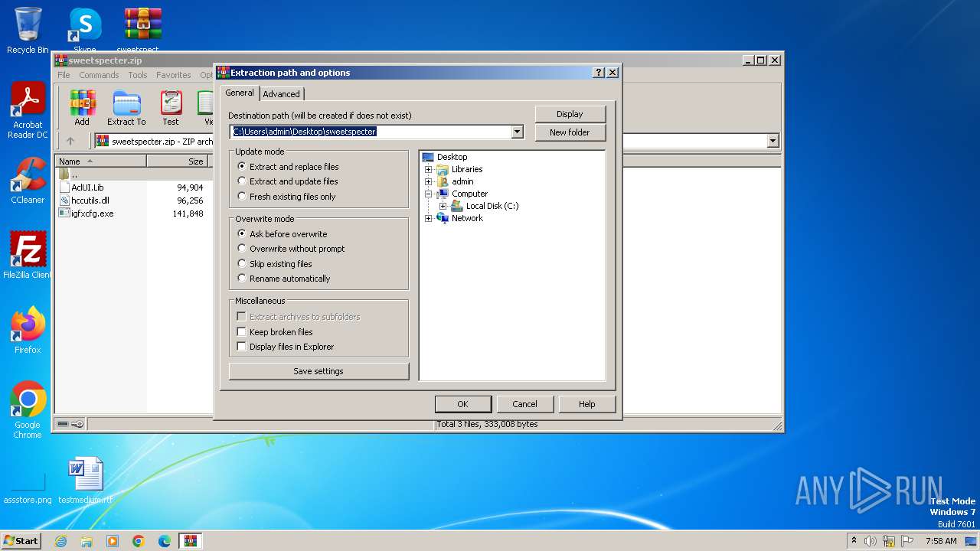Open Firefox desktop shortcut
This screenshot has height=551, width=980.
pos(28,331)
